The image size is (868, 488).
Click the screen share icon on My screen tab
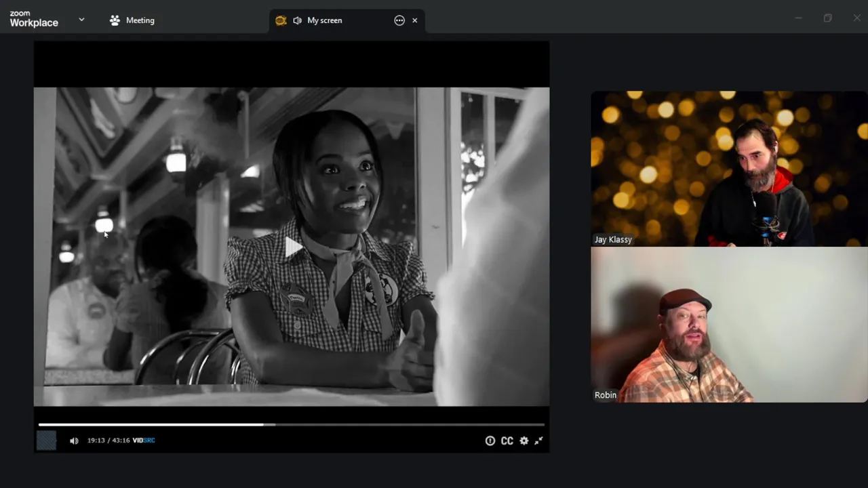pos(281,20)
